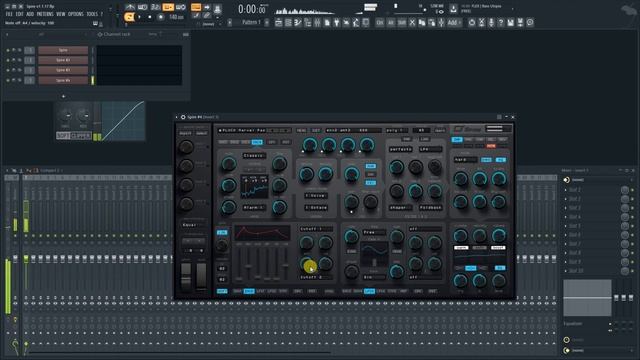The image size is (640, 360).
Task: Open the PATTERNS menu
Action: [x=45, y=14]
